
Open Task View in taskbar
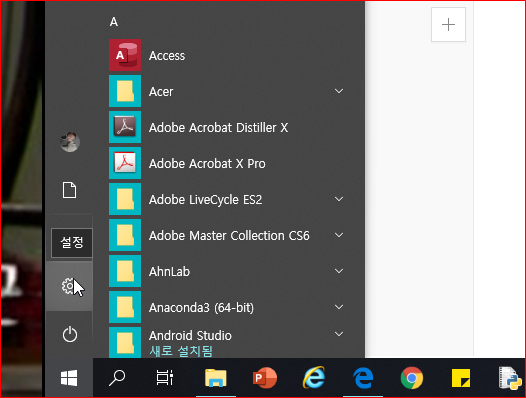(x=165, y=378)
